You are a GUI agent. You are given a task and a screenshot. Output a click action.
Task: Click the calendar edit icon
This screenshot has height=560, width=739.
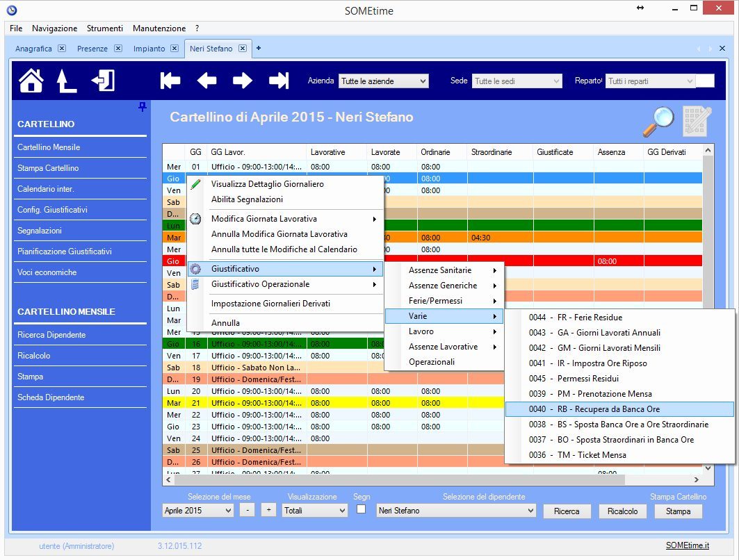pos(697,121)
